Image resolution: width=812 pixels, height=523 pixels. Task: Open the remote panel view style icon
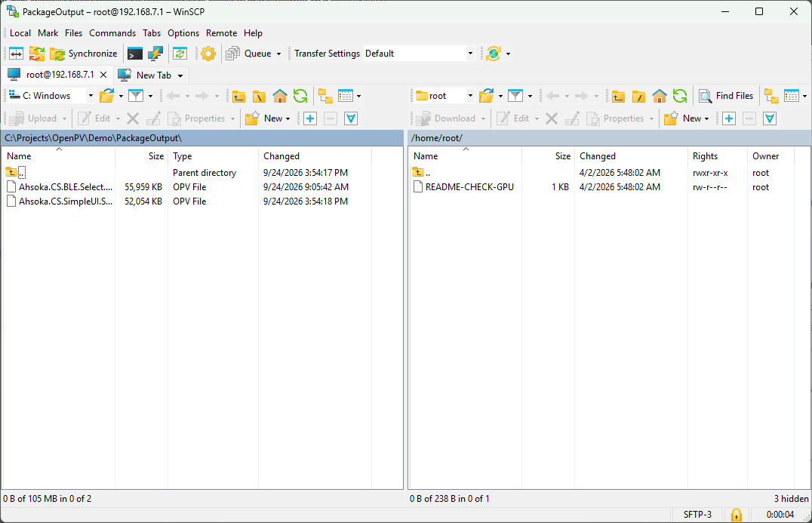point(792,96)
